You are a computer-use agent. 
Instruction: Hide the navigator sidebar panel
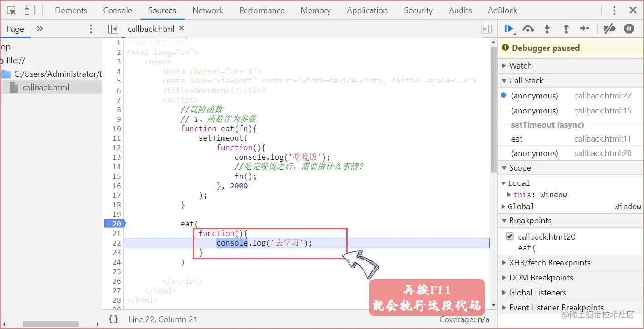(x=113, y=29)
